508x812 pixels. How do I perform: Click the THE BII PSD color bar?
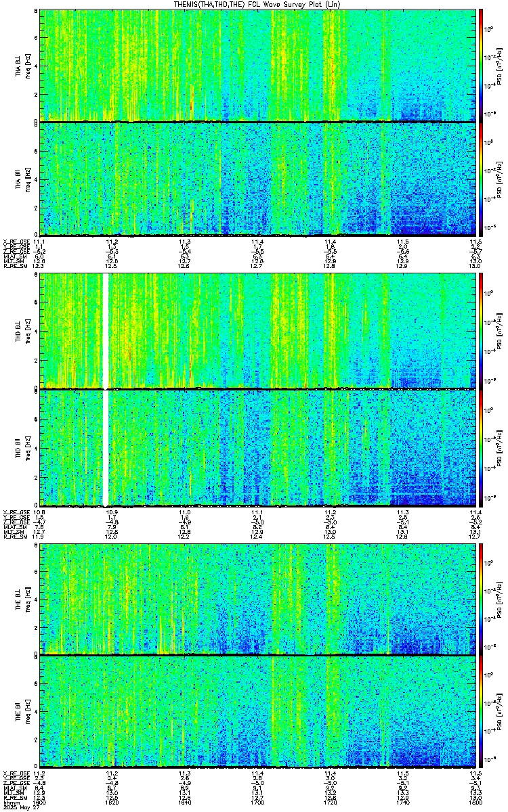(x=481, y=712)
